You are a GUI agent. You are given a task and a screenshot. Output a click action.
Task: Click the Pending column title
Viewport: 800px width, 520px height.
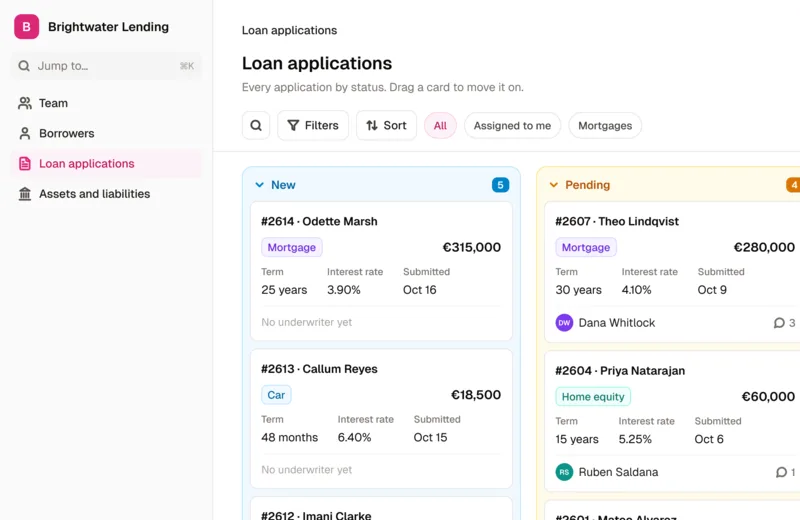pyautogui.click(x=587, y=185)
